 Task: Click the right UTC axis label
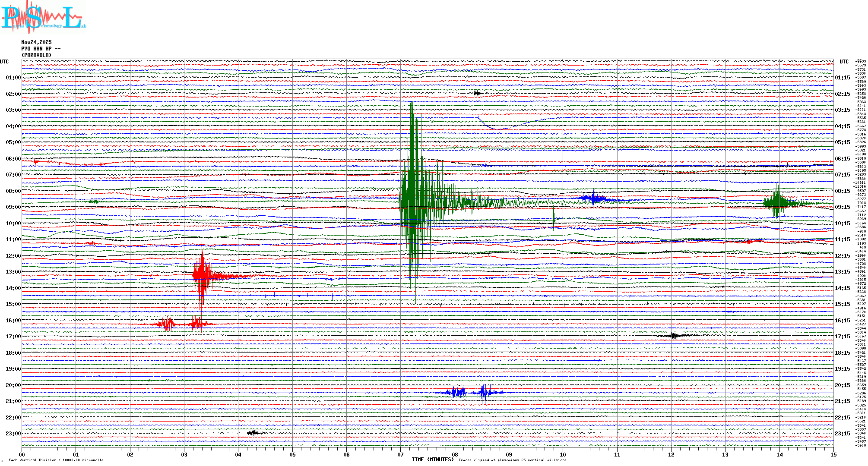click(844, 62)
